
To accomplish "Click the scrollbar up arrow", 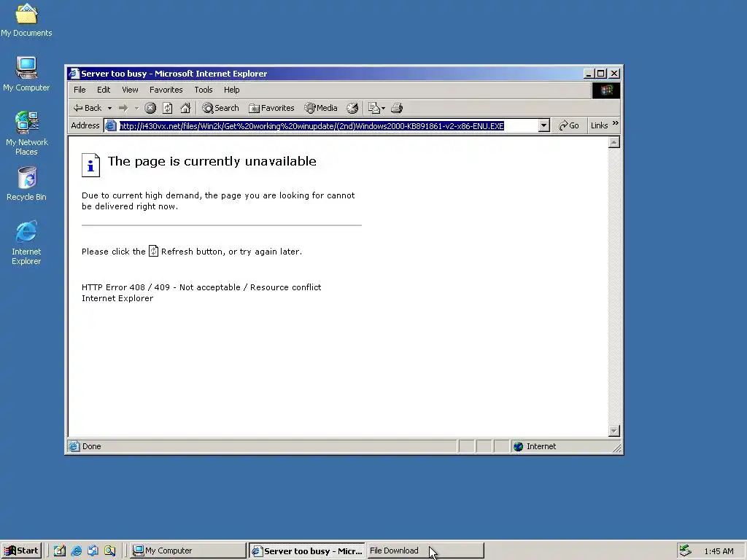I will pyautogui.click(x=614, y=142).
